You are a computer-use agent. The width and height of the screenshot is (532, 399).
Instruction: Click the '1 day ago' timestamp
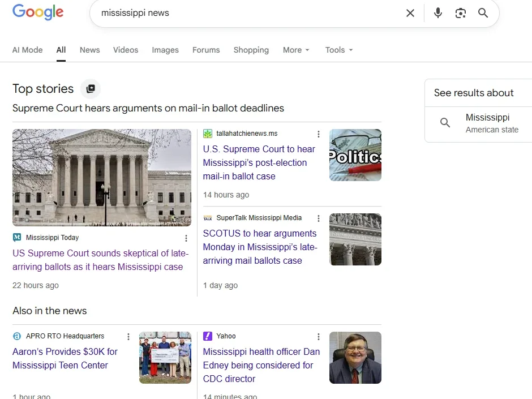click(x=220, y=285)
